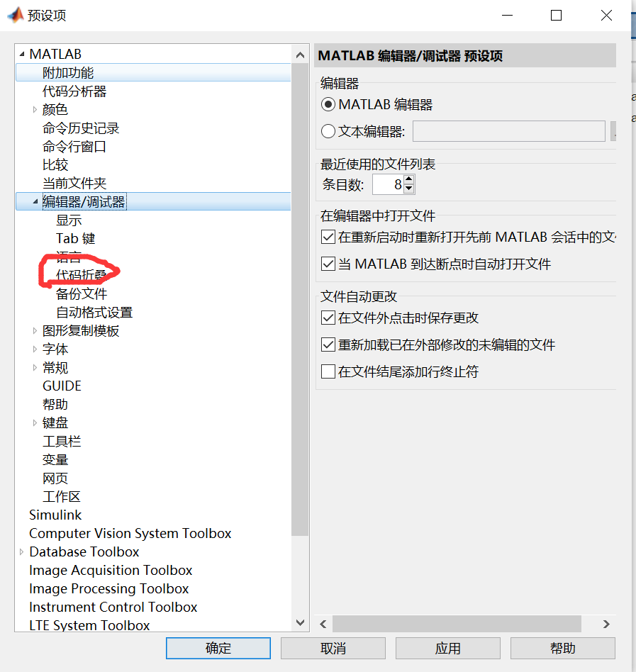Expand the 图形复制模板 tree node
The height and width of the screenshot is (672, 636).
pos(35,331)
